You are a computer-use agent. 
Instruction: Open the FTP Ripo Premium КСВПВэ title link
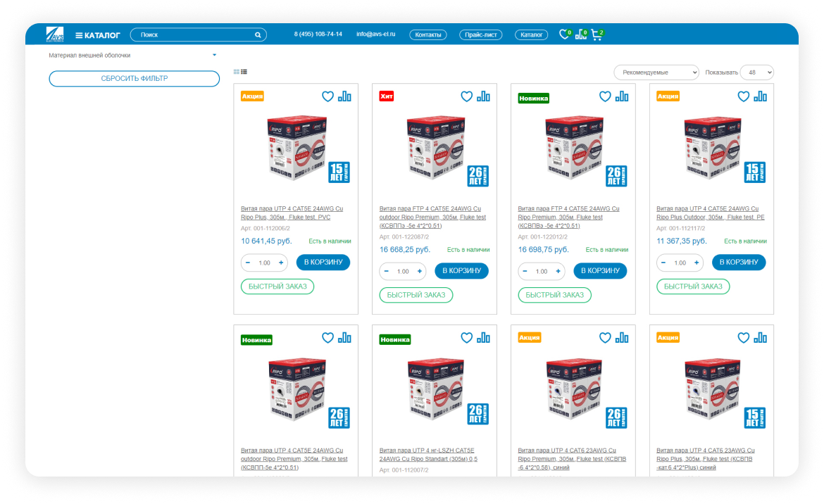click(x=568, y=218)
